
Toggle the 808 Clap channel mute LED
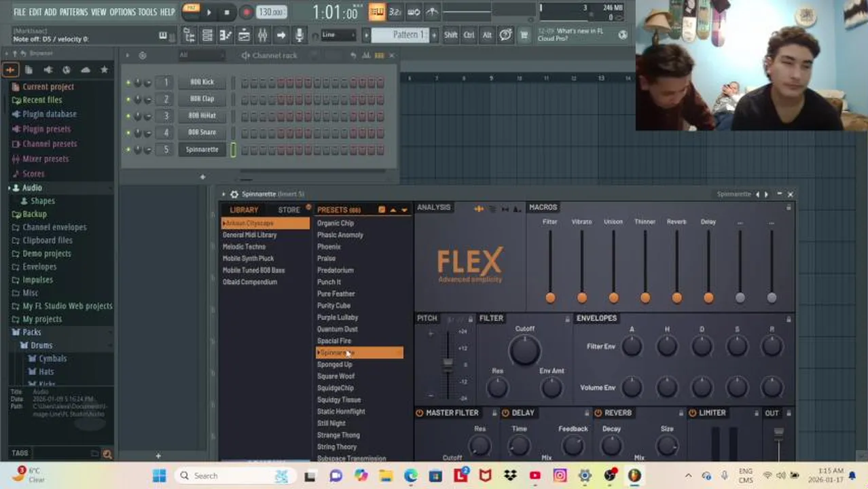coord(128,99)
